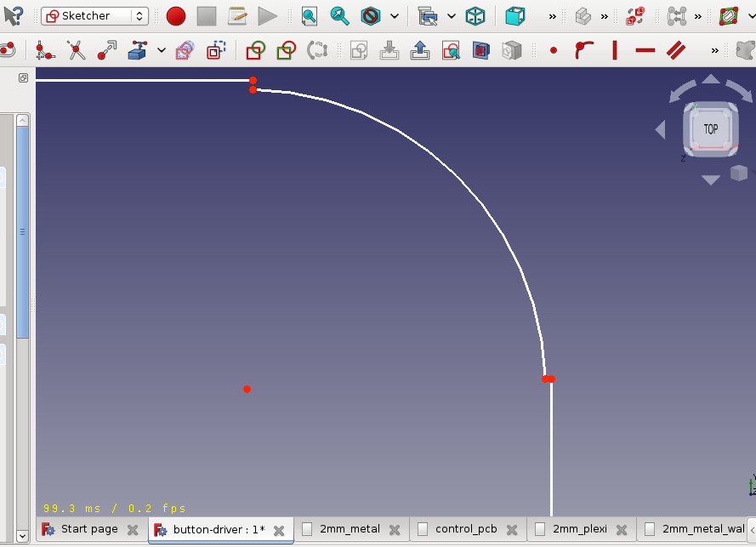Rotate the view using the left navigation arrow
Screen dimensions: 756x547
tap(661, 128)
